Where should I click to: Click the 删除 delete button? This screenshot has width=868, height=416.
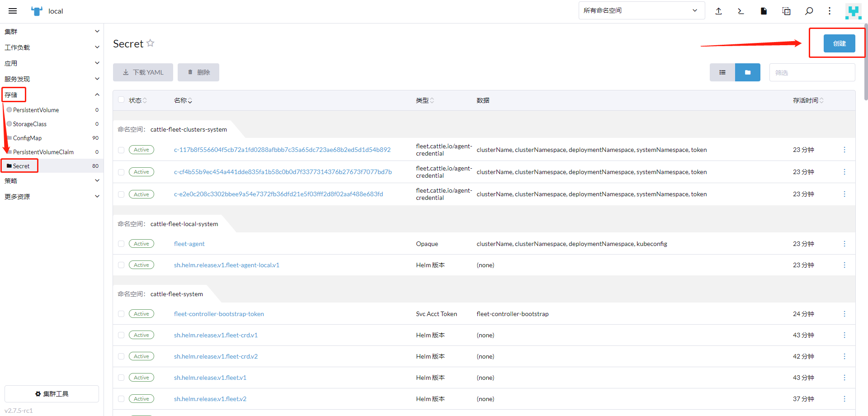pyautogui.click(x=198, y=72)
